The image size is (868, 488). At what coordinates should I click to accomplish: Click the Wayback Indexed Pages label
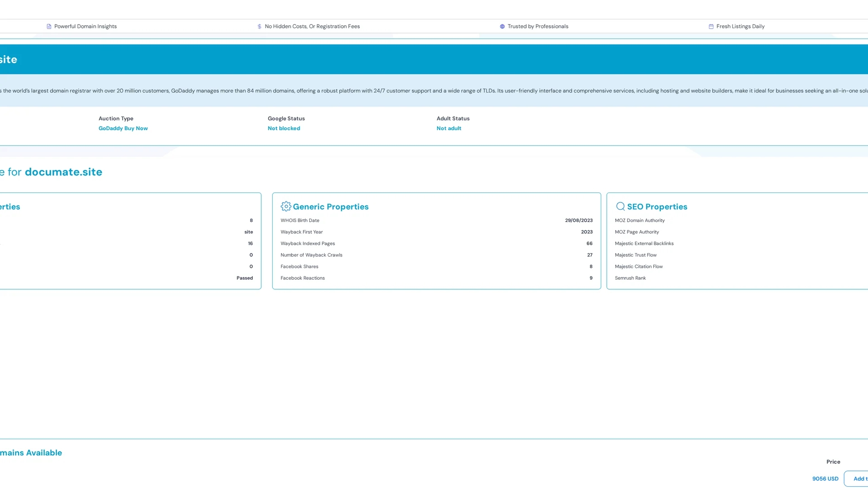[307, 244]
